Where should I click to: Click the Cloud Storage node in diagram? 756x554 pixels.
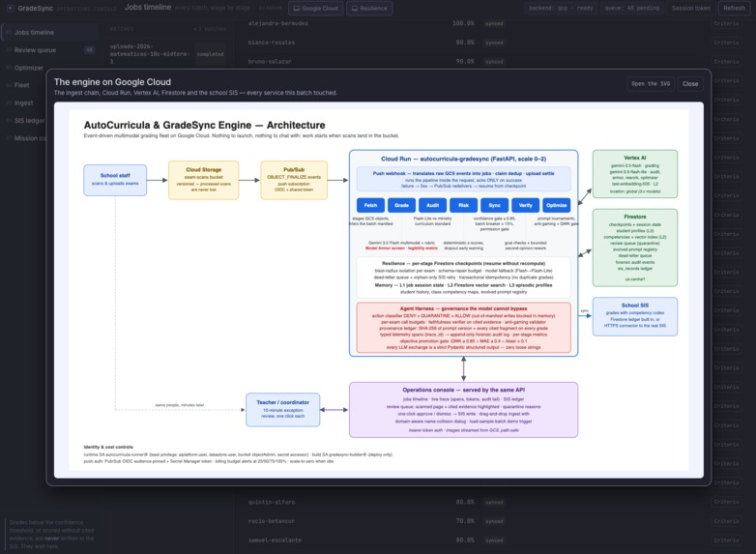coord(203,180)
